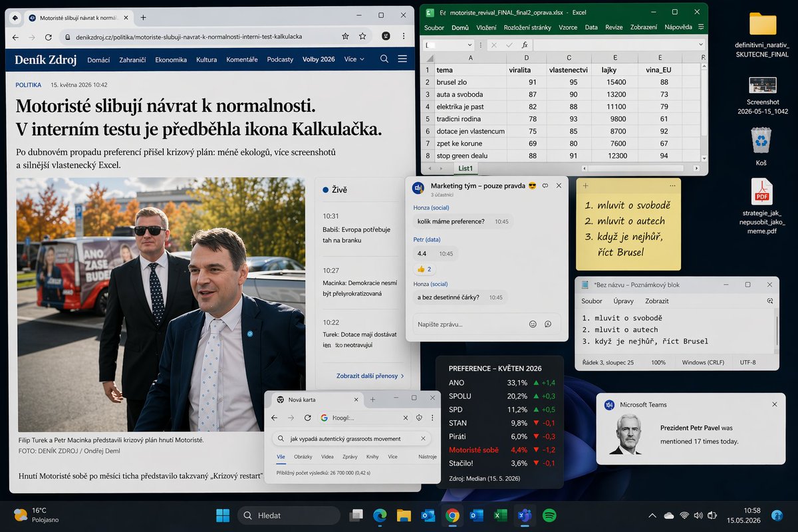Switch Google results to Zprávy
798x532 pixels.
(350, 457)
